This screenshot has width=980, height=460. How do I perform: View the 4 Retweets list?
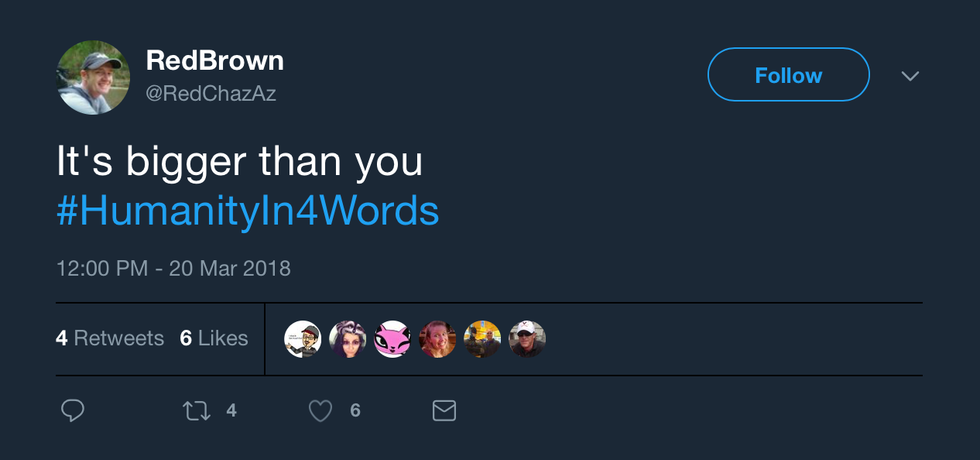tap(110, 338)
